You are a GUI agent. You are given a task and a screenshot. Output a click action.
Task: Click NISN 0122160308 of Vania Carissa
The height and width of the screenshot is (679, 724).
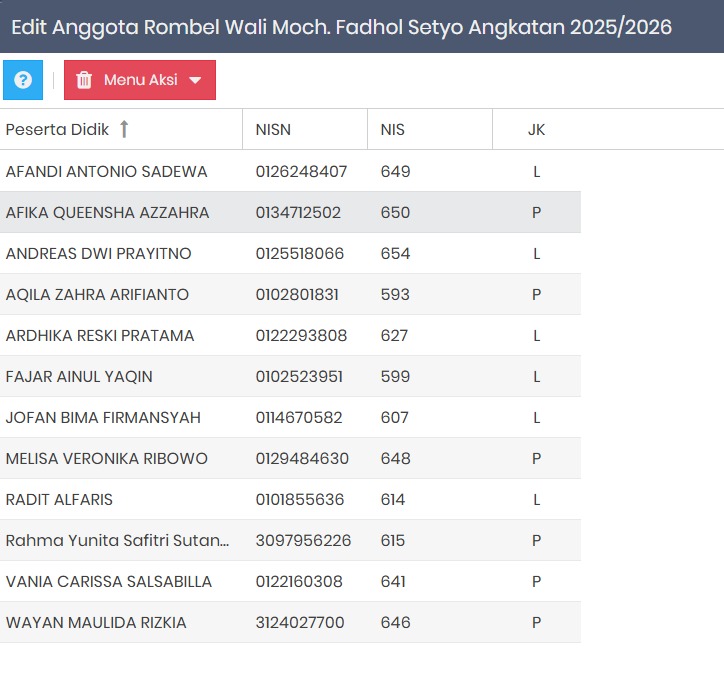pyautogui.click(x=299, y=581)
